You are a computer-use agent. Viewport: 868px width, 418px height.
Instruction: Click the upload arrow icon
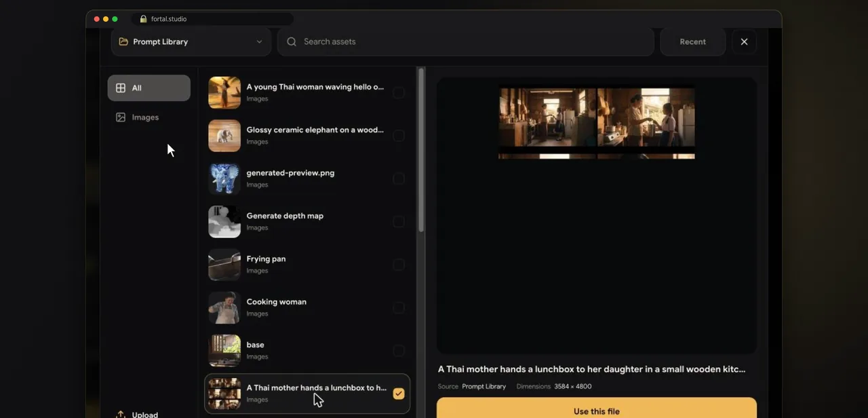121,415
